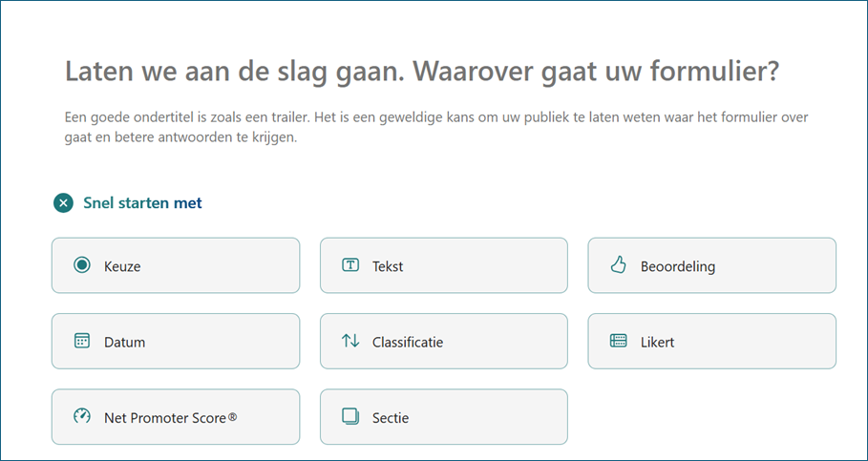
Task: Click the Classificatie up-down arrows icon
Action: [350, 341]
